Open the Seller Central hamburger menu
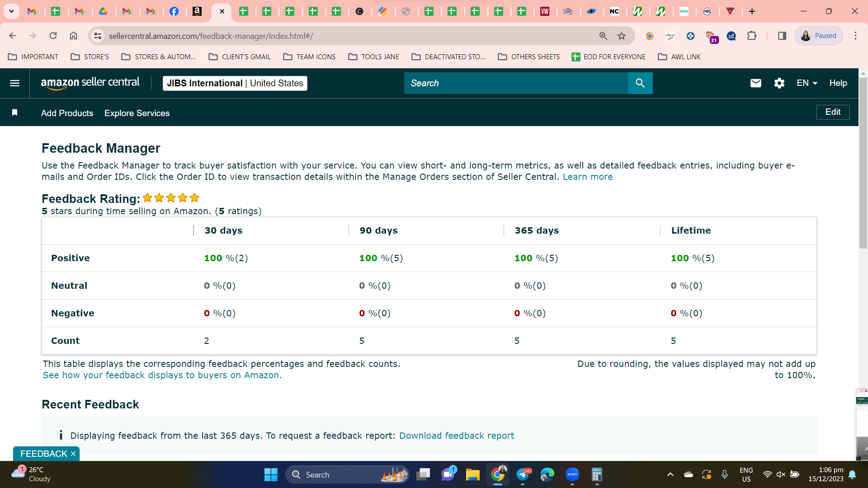This screenshot has width=868, height=488. coord(14,83)
